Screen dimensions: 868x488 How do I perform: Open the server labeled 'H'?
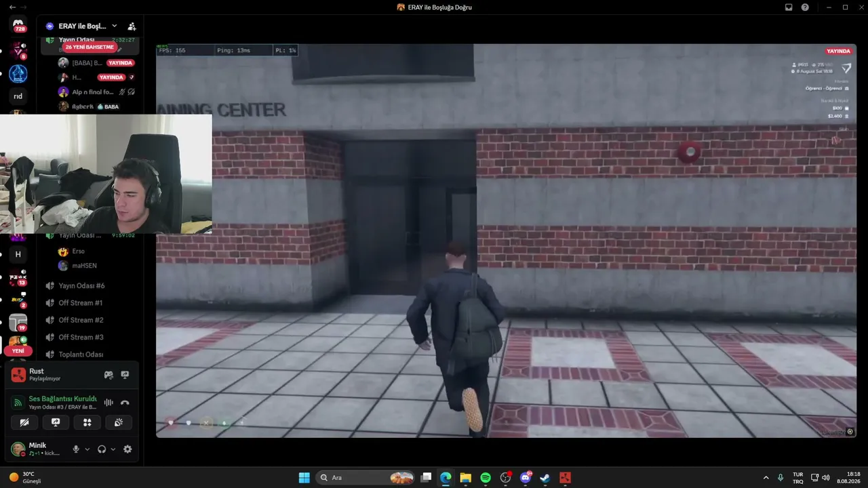tap(18, 254)
